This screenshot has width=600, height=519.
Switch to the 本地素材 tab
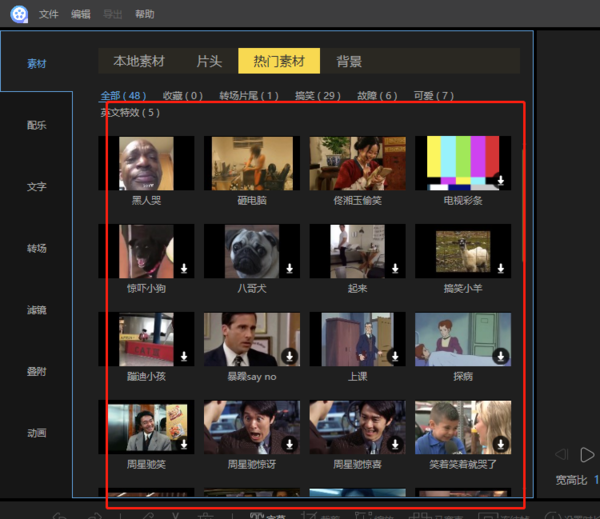point(139,61)
